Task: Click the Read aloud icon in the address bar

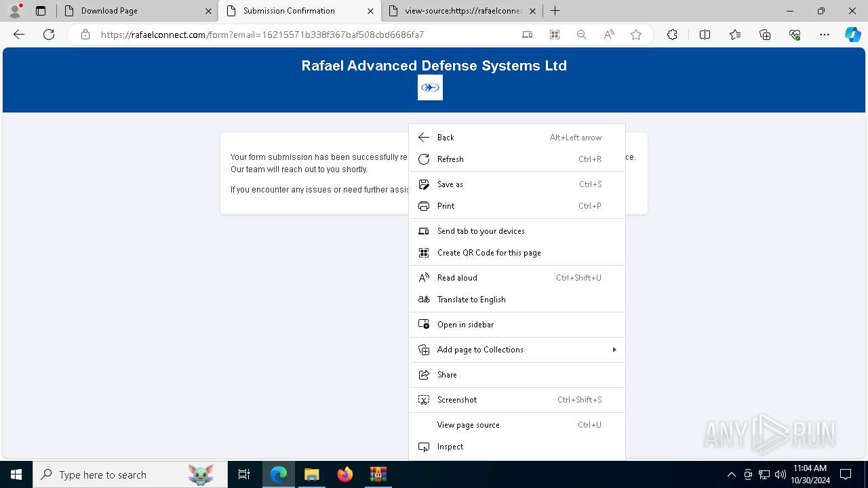Action: (609, 35)
